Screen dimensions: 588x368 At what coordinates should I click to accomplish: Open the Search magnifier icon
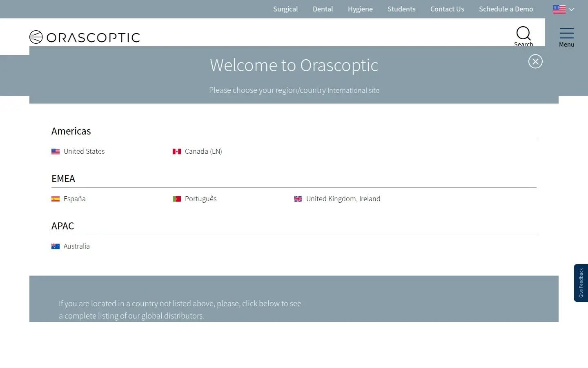pos(523,33)
